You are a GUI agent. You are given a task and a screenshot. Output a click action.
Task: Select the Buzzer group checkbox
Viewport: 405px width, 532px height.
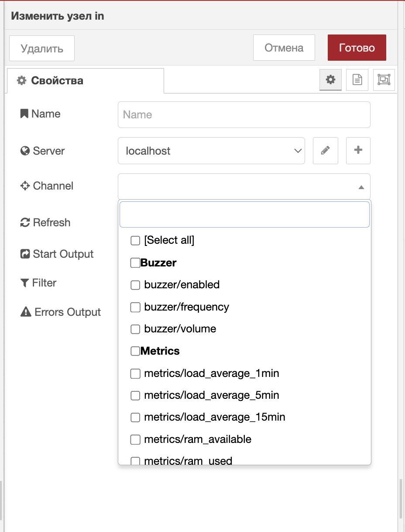[135, 263]
